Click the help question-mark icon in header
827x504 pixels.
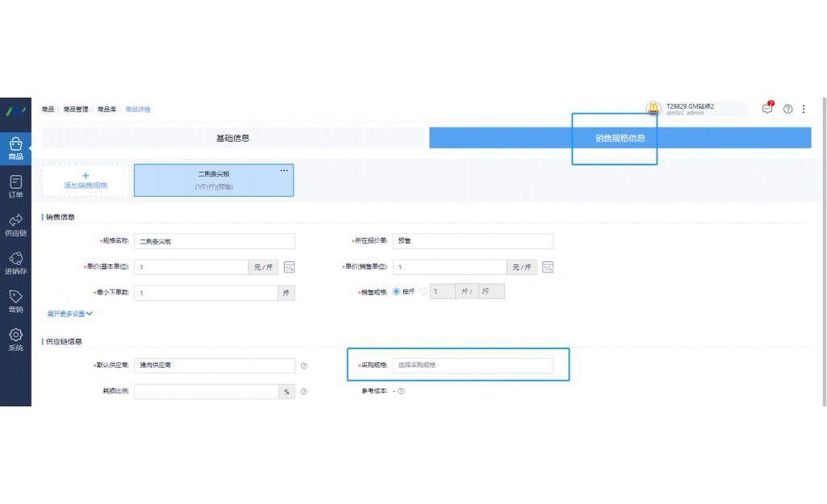[788, 109]
